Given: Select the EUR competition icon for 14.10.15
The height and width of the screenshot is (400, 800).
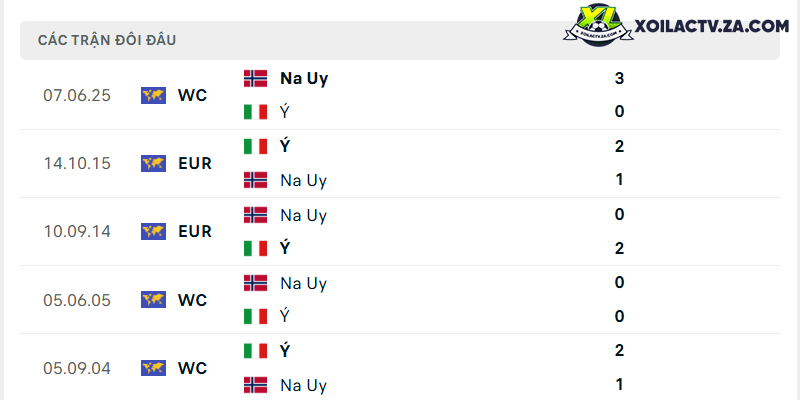Looking at the screenshot, I should pos(153,163).
